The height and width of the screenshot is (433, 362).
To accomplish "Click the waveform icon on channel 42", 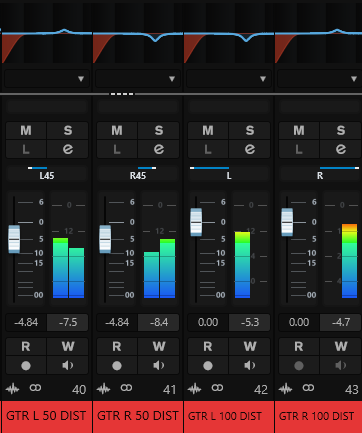I will 194,388.
